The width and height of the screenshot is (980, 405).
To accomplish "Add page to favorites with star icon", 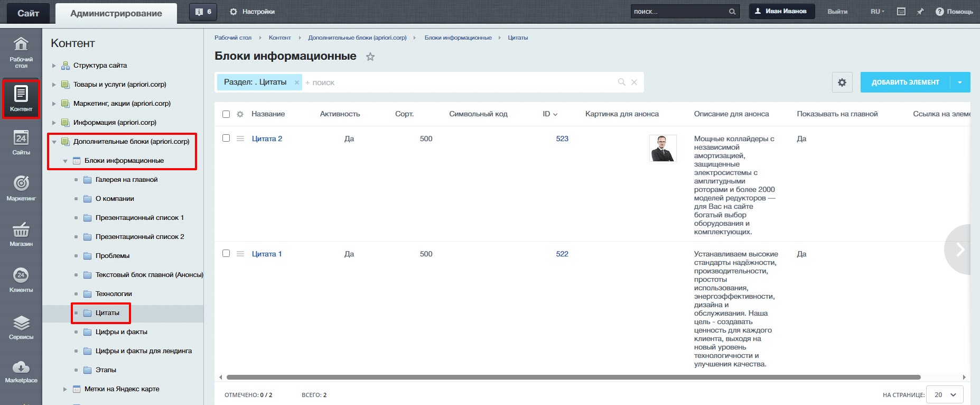I will tap(370, 57).
